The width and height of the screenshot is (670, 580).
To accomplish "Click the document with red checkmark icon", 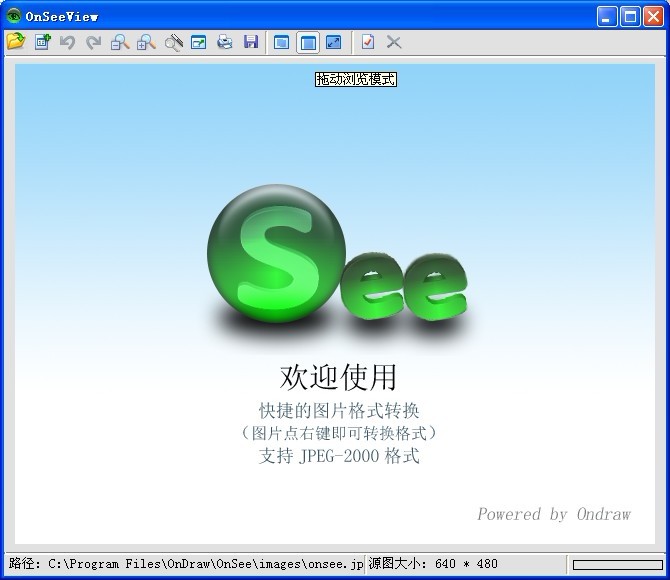I will [368, 42].
